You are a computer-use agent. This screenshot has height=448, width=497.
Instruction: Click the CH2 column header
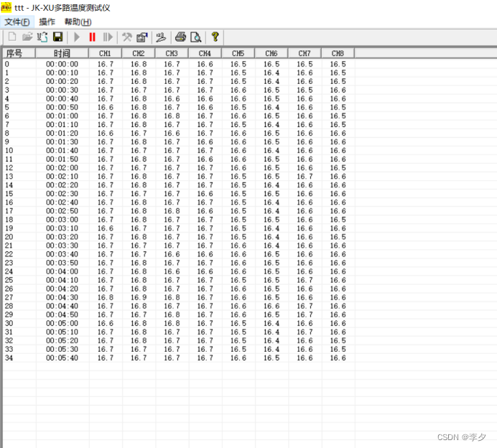(x=138, y=53)
